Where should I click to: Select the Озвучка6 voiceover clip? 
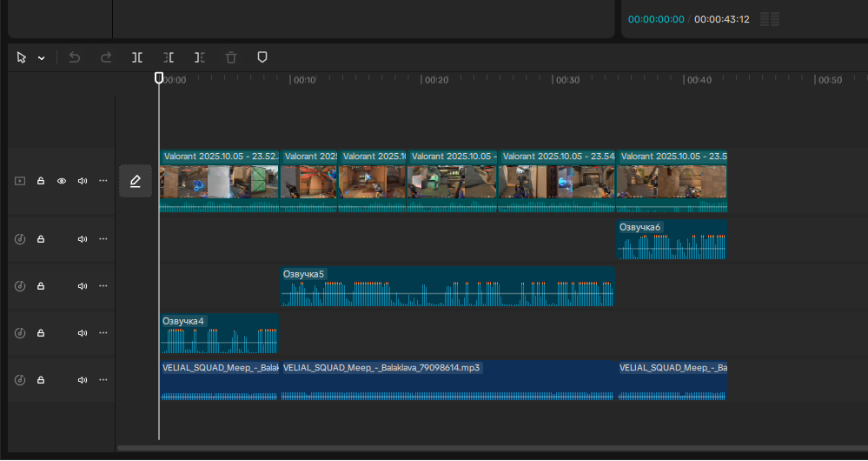[672, 239]
